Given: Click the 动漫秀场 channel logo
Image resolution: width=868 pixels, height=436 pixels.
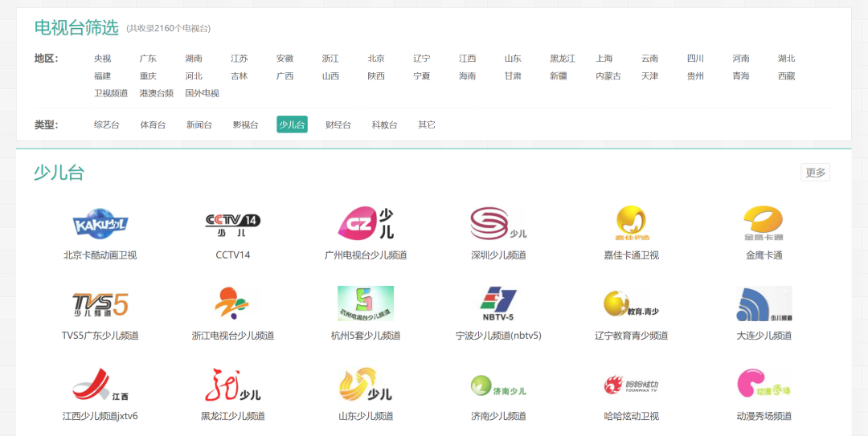Looking at the screenshot, I should tap(764, 384).
